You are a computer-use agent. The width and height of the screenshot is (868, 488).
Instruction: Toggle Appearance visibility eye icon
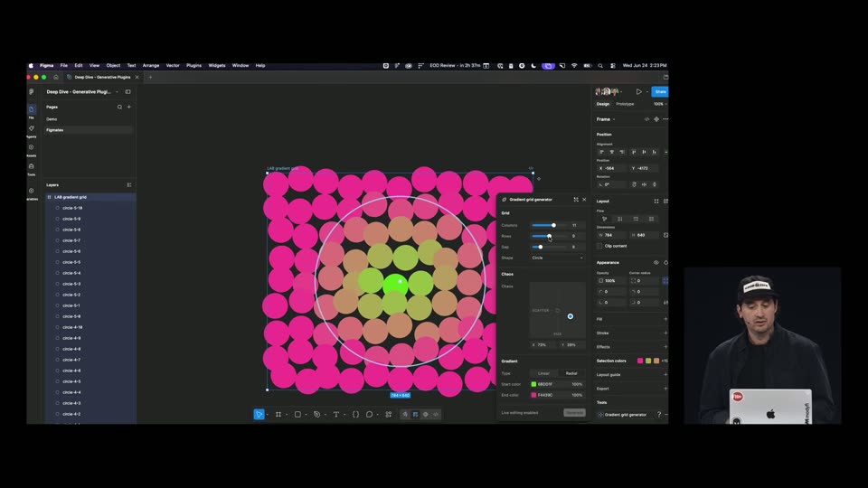click(x=656, y=263)
